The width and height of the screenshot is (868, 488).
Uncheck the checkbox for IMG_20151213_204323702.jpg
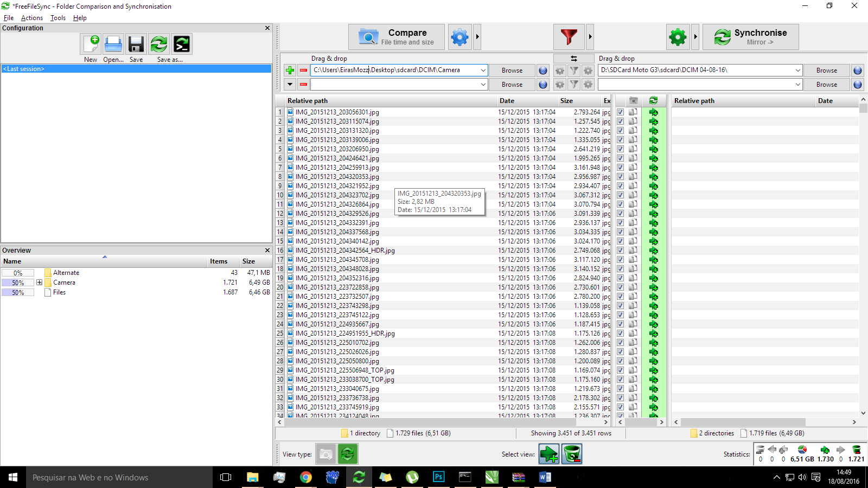(x=620, y=195)
